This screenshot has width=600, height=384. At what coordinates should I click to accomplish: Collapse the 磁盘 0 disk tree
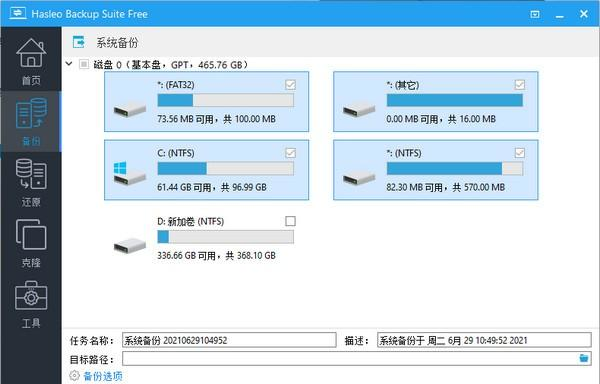[x=69, y=64]
